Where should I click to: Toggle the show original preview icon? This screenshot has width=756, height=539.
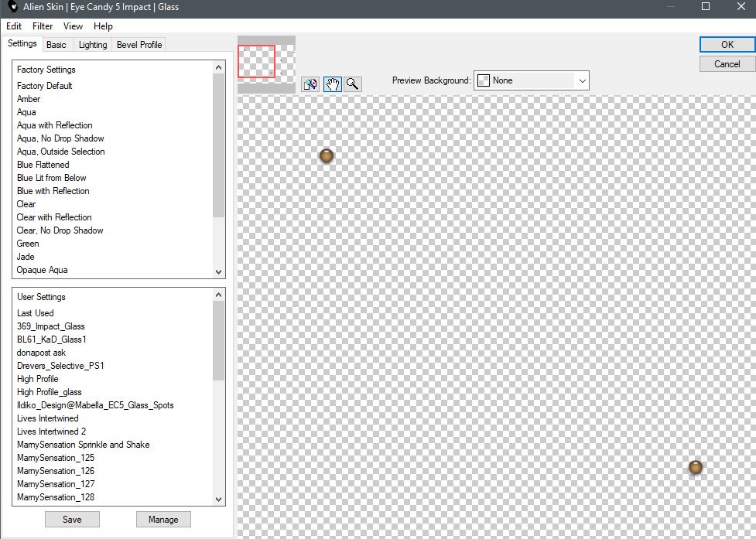[311, 84]
